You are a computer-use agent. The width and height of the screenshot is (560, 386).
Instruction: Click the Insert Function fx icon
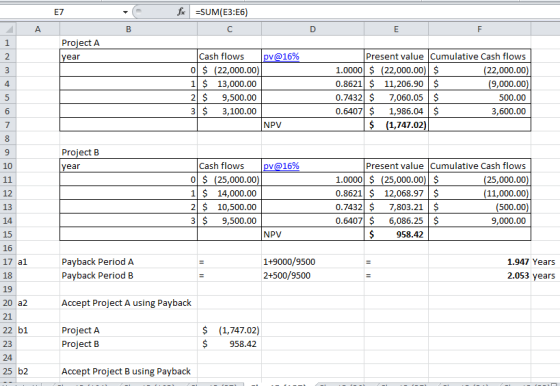[x=181, y=12]
